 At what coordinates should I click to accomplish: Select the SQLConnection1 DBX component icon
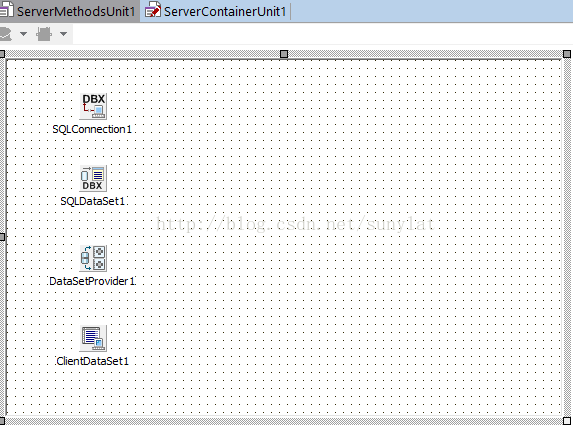[x=93, y=106]
